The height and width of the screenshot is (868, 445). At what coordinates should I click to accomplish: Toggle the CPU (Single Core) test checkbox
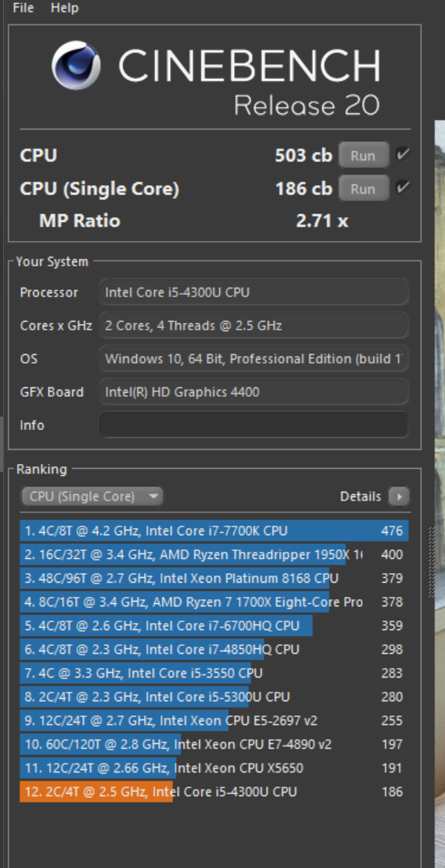403,188
